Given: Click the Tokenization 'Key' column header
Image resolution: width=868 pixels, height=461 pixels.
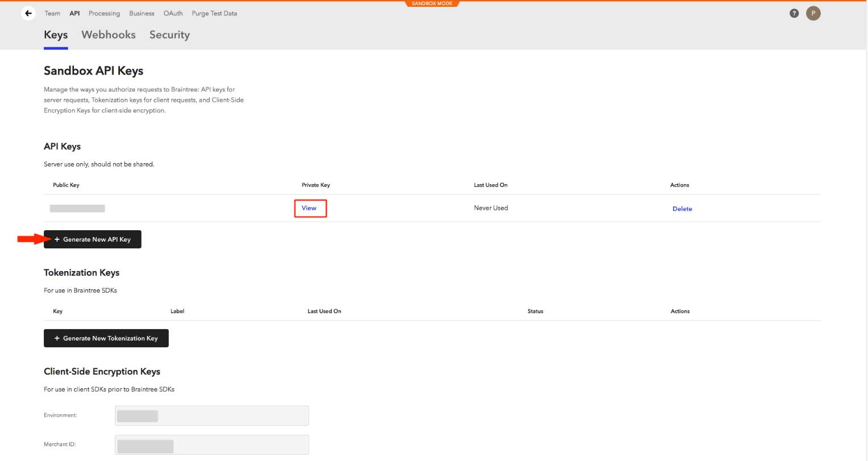Looking at the screenshot, I should [57, 311].
